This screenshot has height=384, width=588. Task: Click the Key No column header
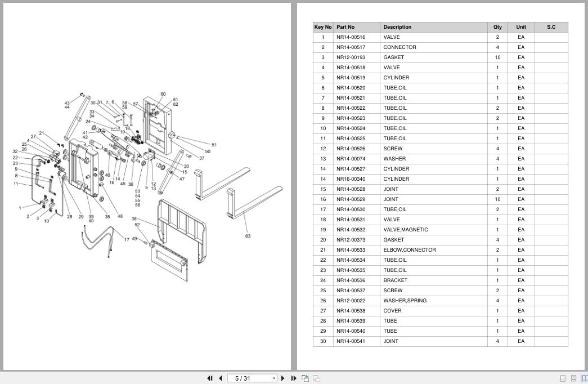(323, 27)
